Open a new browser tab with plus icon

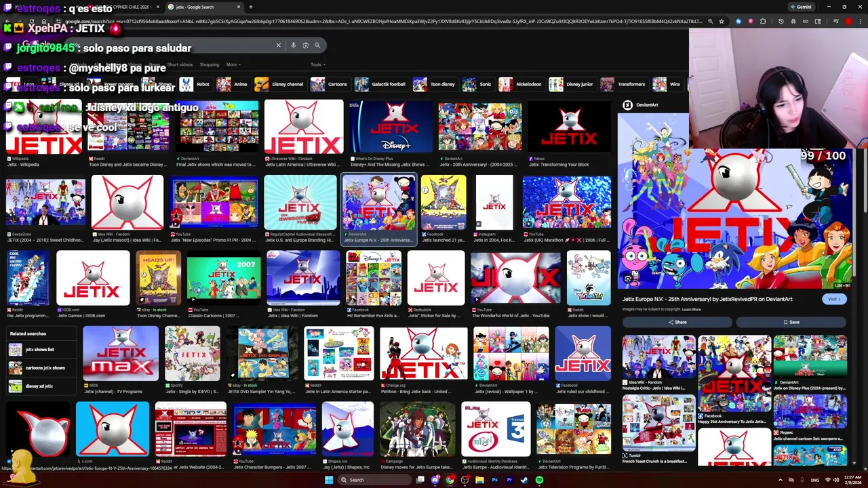tap(250, 7)
